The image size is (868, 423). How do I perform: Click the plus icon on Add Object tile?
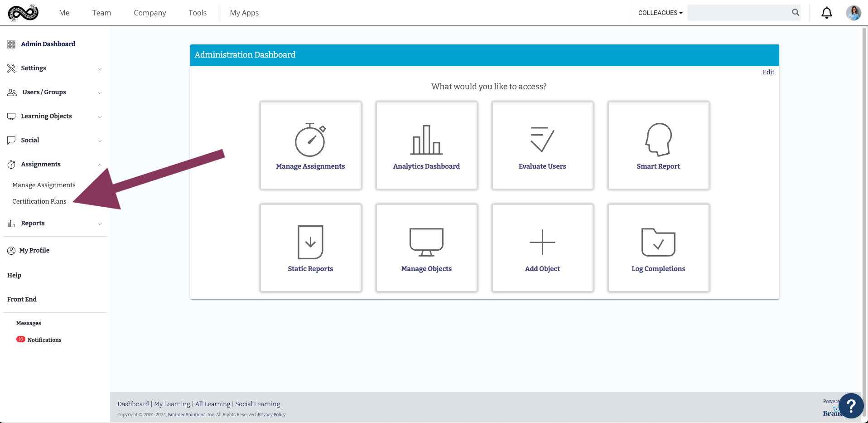point(542,242)
